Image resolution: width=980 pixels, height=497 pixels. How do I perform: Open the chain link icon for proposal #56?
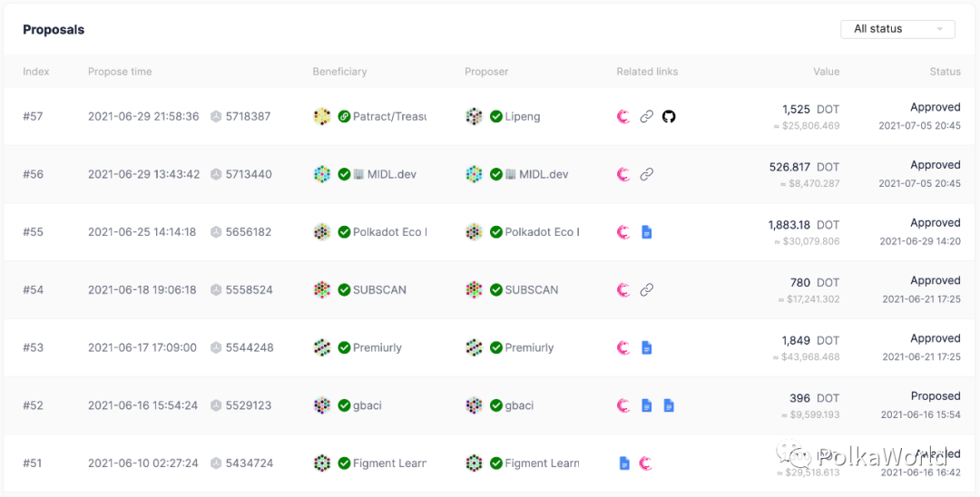647,174
